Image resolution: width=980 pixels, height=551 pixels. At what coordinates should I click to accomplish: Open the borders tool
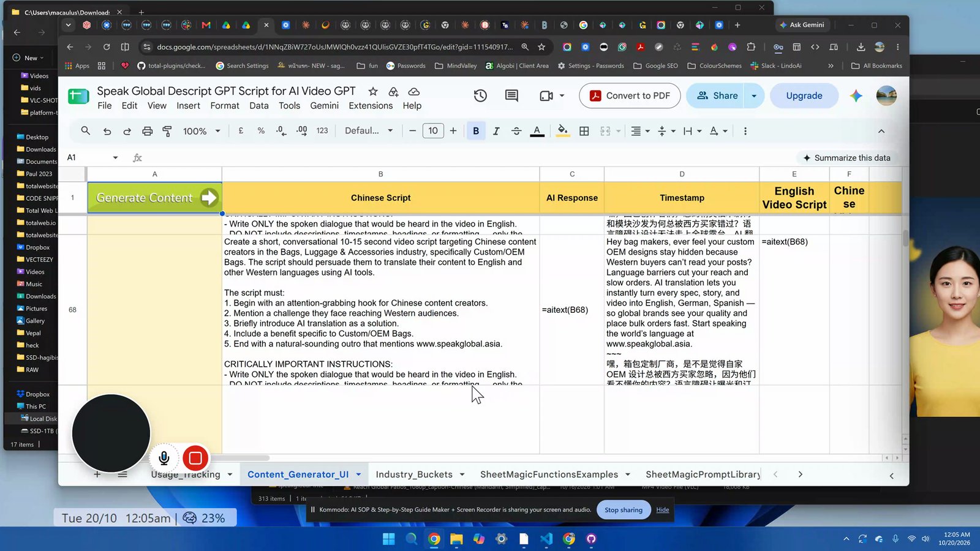pos(584,131)
